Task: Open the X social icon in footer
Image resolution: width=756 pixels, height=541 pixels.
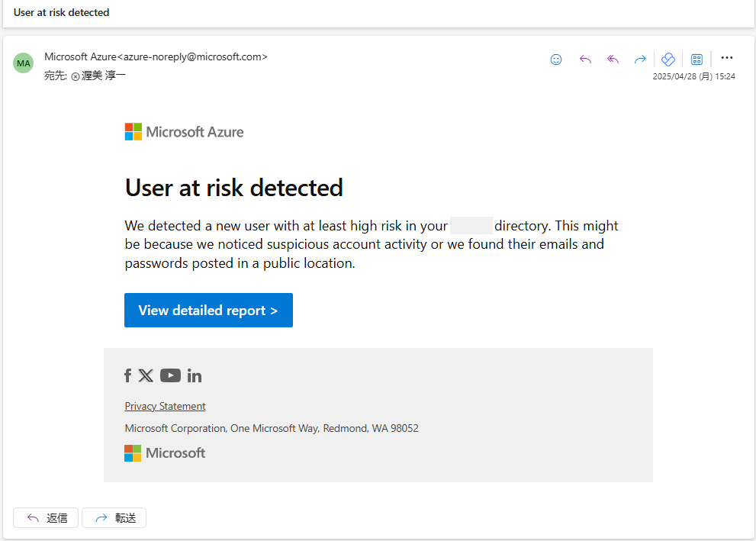Action: (146, 375)
